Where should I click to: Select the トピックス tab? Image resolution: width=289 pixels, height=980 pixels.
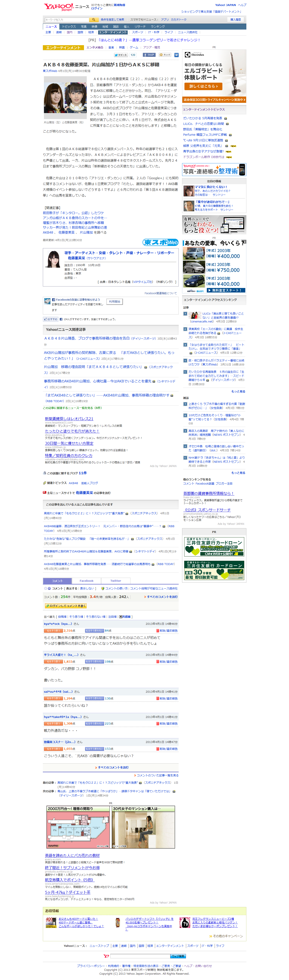69,27
